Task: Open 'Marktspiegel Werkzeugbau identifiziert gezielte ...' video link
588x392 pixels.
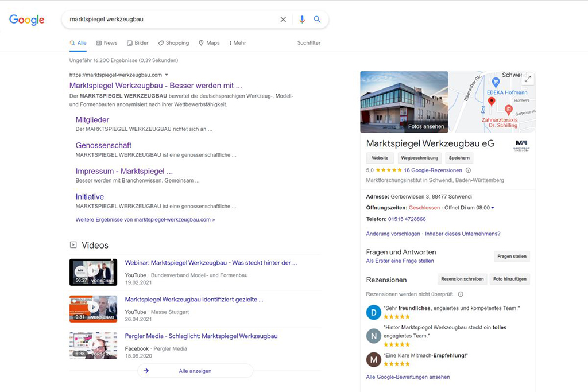Action: click(x=194, y=300)
